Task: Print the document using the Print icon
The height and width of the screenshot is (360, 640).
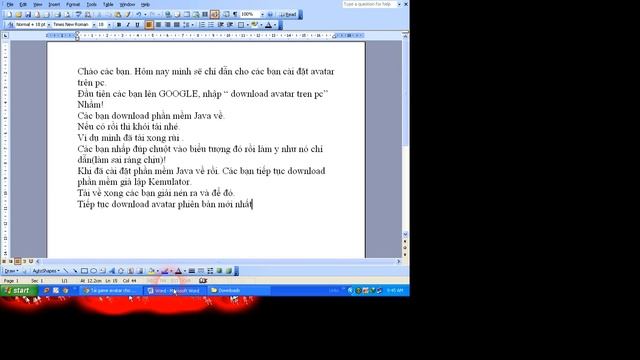Action: pyautogui.click(x=58, y=14)
